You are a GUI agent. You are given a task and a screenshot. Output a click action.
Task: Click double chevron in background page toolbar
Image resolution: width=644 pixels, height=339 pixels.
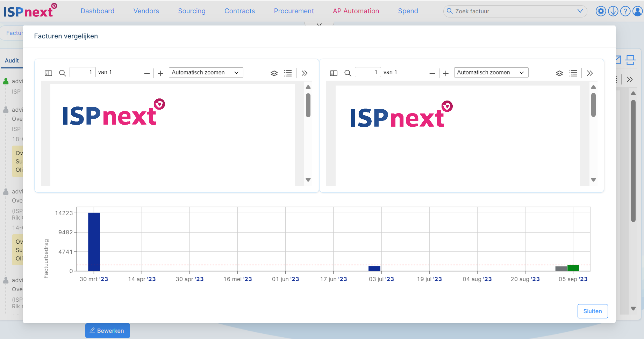tap(630, 79)
